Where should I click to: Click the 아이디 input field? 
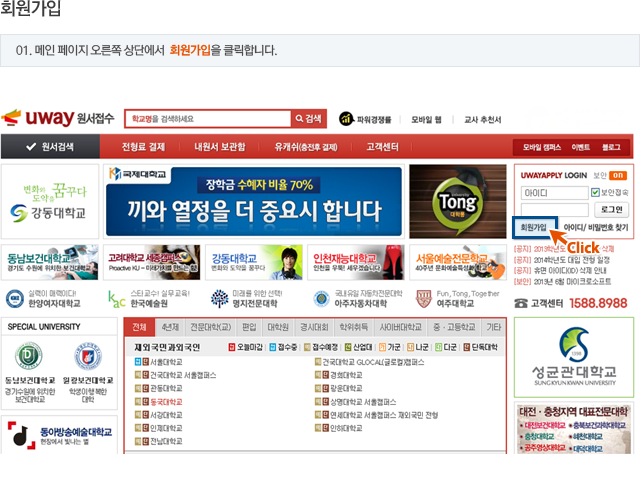[x=554, y=193]
